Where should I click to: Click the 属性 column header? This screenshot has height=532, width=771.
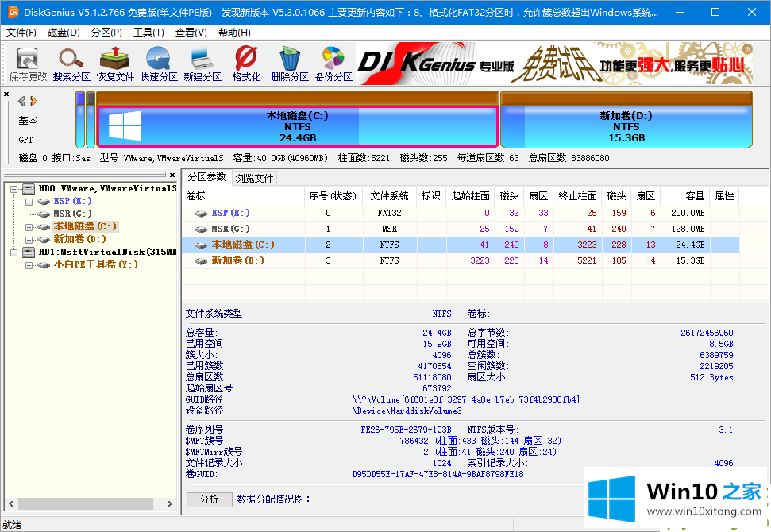pos(724,195)
